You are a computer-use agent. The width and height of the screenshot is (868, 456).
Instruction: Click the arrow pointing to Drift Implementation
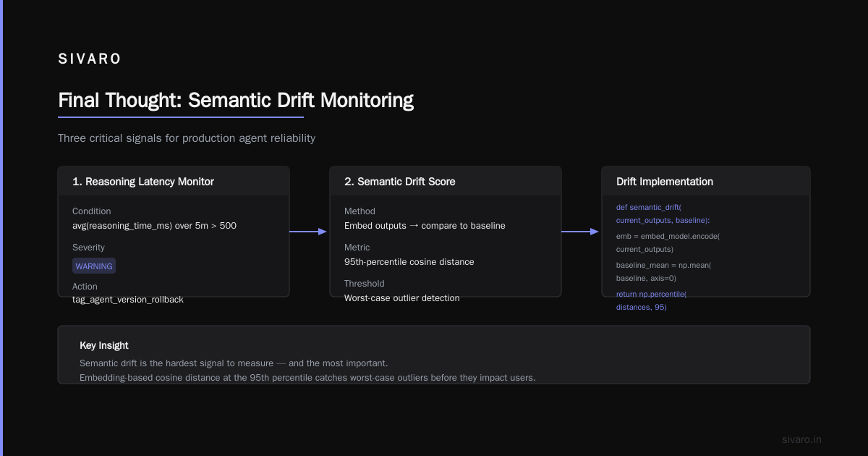[581, 232]
